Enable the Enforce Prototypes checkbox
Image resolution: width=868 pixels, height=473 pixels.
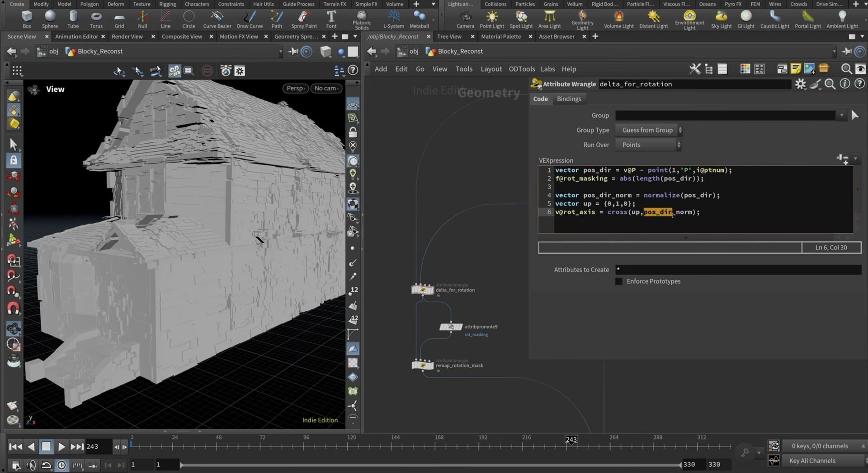[x=619, y=281]
